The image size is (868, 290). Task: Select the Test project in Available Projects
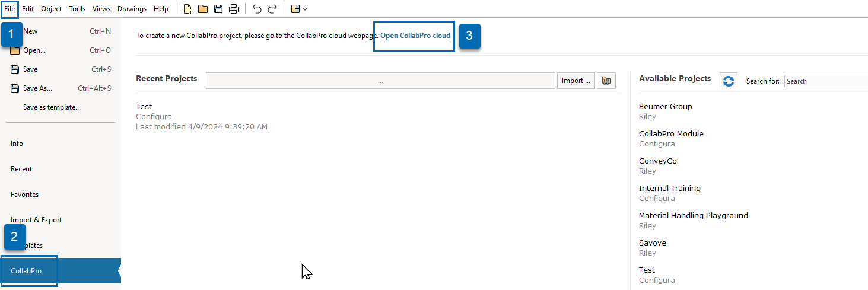(x=647, y=270)
